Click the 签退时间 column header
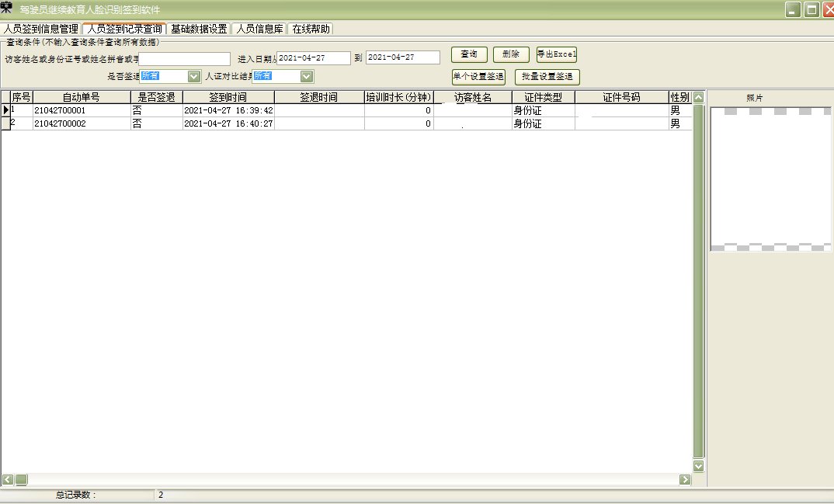This screenshot has width=834, height=504. click(319, 97)
